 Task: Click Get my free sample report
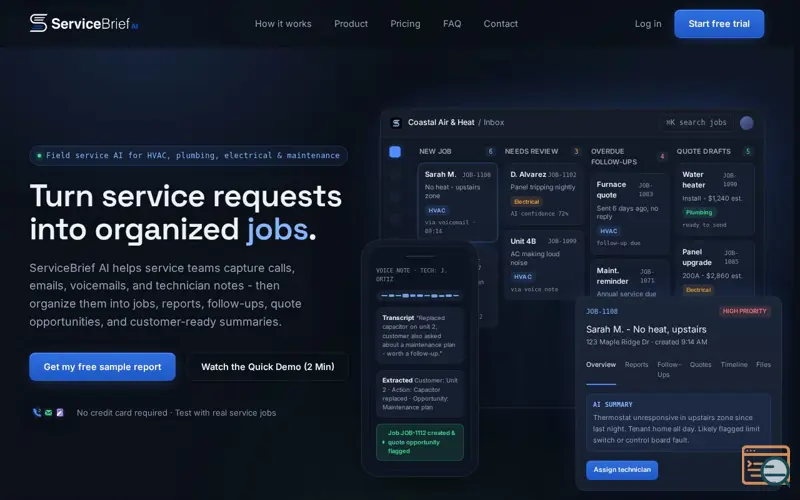[x=103, y=367]
